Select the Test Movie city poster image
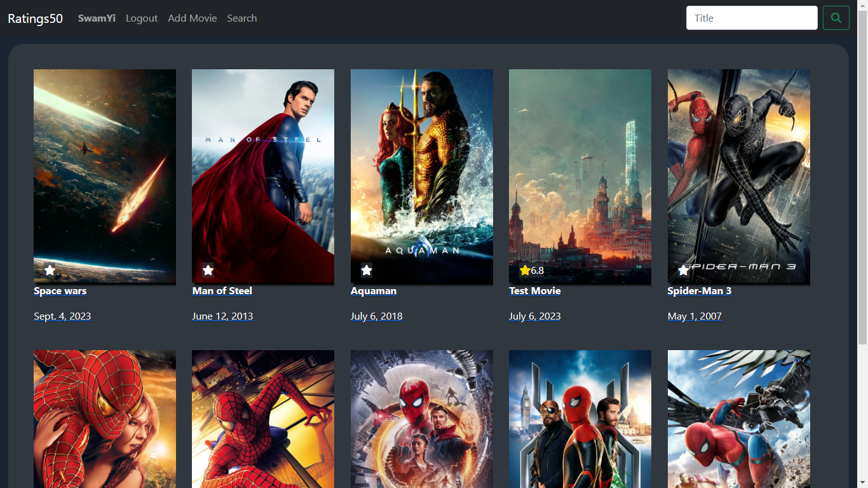This screenshot has height=488, width=868. coord(580,176)
